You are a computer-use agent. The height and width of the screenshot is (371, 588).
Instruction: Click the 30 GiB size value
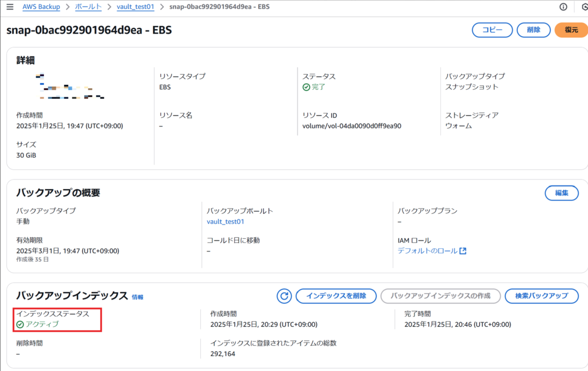[26, 155]
